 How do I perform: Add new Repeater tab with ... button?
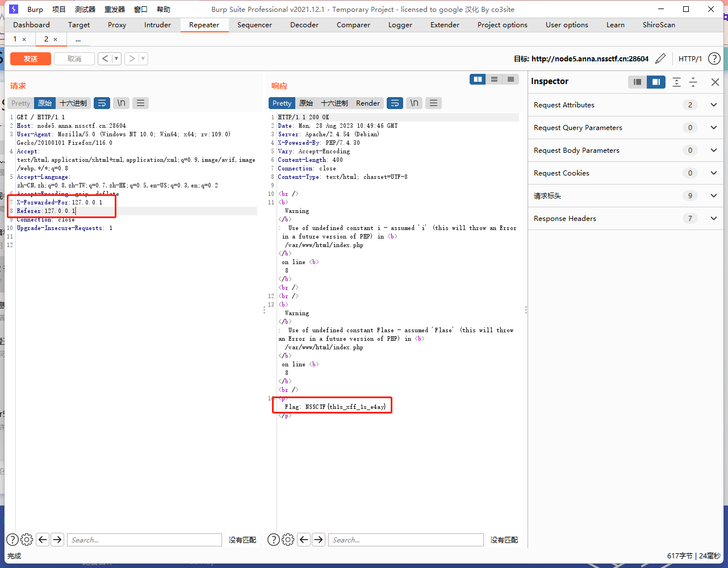78,39
